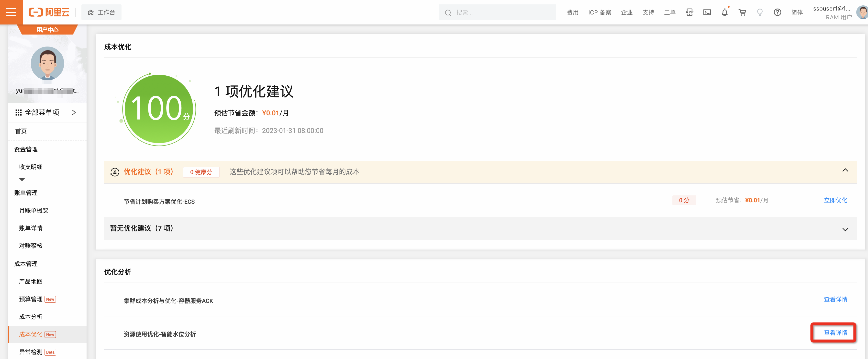Image resolution: width=868 pixels, height=359 pixels.
Task: Expand the 暂无优化建议（7 项）section
Action: coord(845,229)
